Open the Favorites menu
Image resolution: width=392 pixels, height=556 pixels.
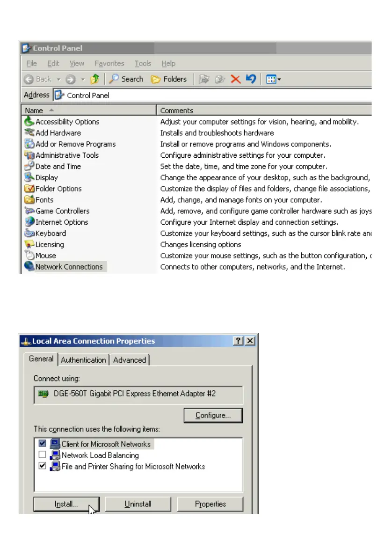coord(109,64)
